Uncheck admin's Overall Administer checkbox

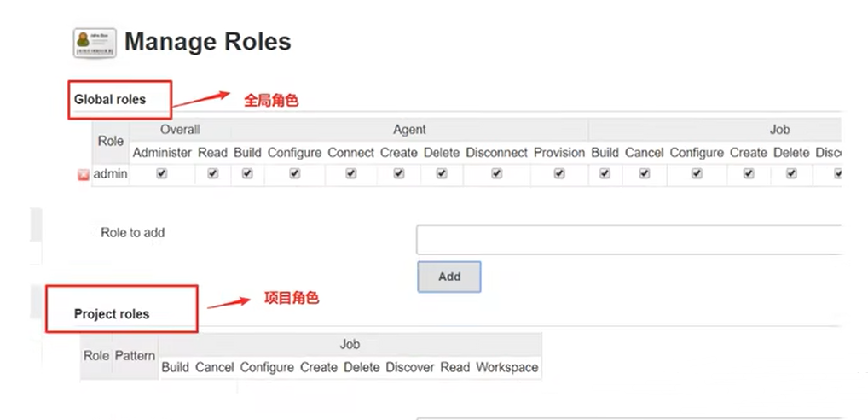pyautogui.click(x=162, y=173)
